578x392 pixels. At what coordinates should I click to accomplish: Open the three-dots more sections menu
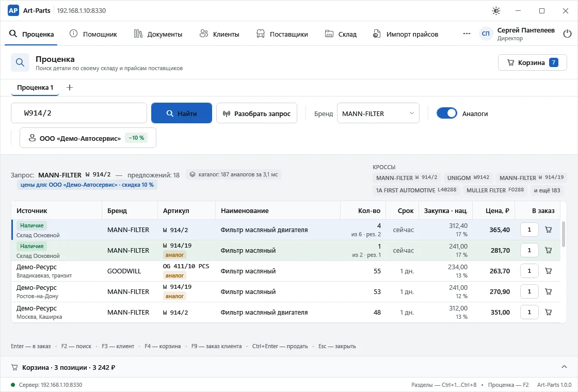click(467, 34)
